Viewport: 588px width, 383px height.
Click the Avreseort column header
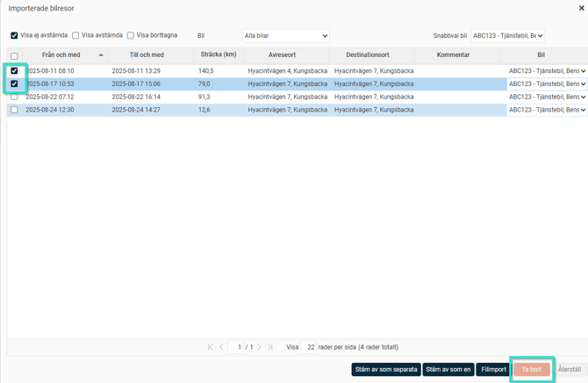click(282, 55)
